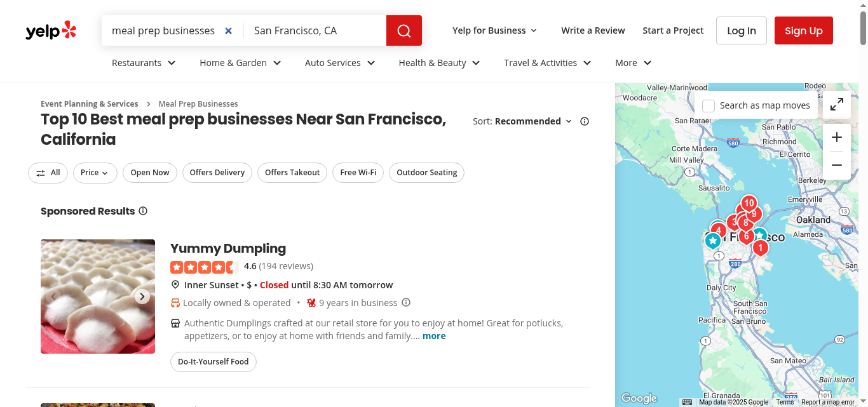Open the Price filter dropdown
868x407 pixels.
coord(95,173)
